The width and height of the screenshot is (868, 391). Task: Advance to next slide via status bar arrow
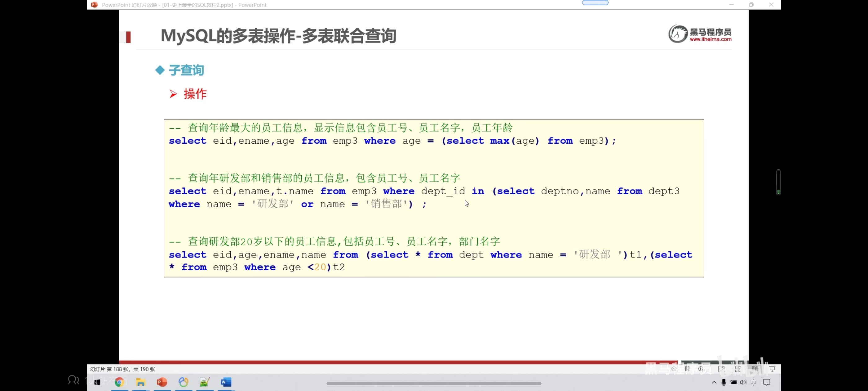701,369
